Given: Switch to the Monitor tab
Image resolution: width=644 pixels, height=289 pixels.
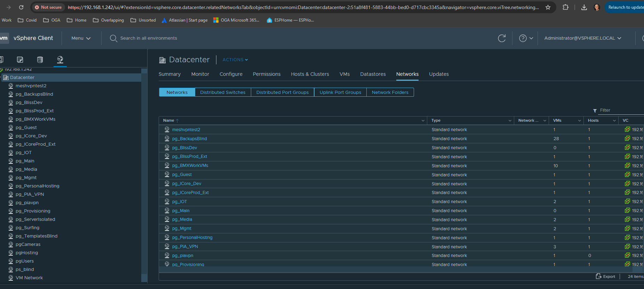Looking at the screenshot, I should click(200, 74).
